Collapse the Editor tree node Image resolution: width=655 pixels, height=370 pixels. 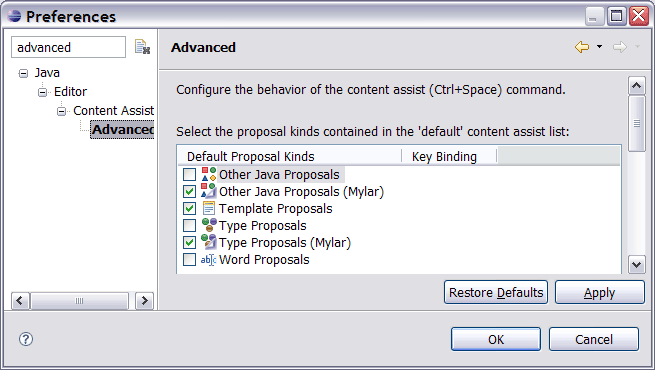tap(43, 92)
